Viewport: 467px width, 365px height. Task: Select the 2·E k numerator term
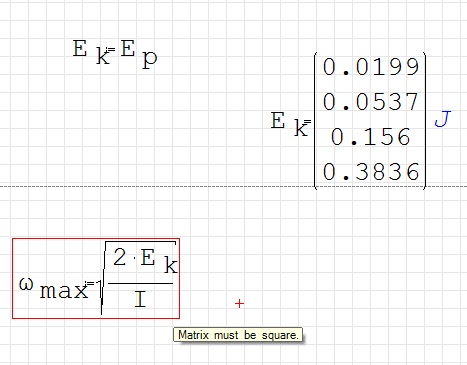click(145, 261)
